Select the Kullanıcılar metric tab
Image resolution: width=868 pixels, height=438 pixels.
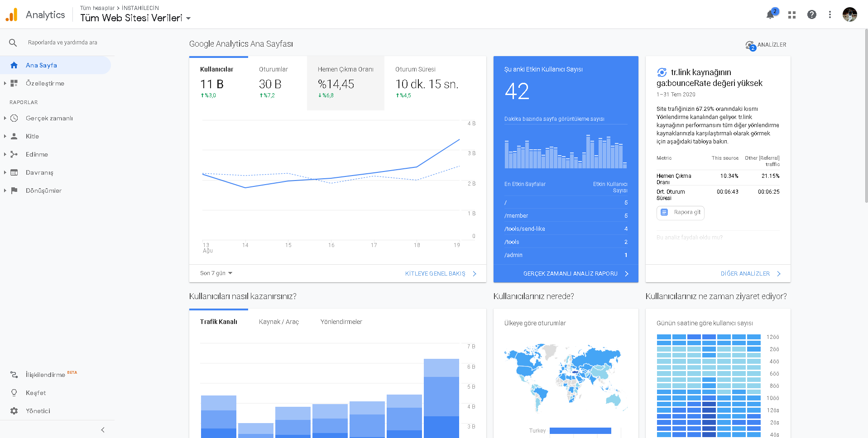(219, 83)
